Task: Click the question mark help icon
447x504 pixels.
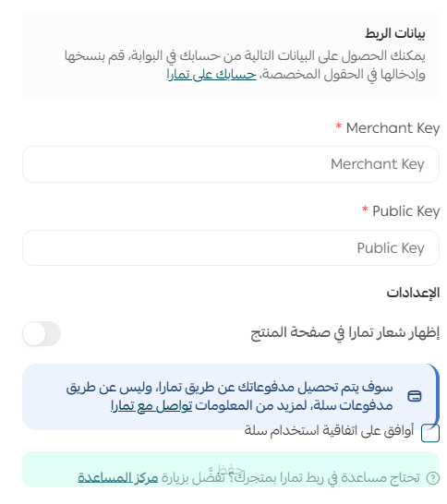Action: (432, 478)
